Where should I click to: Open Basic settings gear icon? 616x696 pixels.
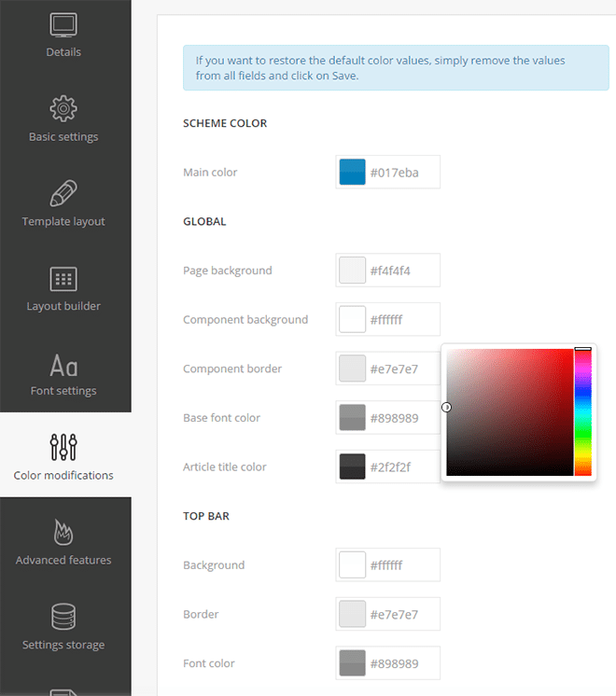point(63,108)
